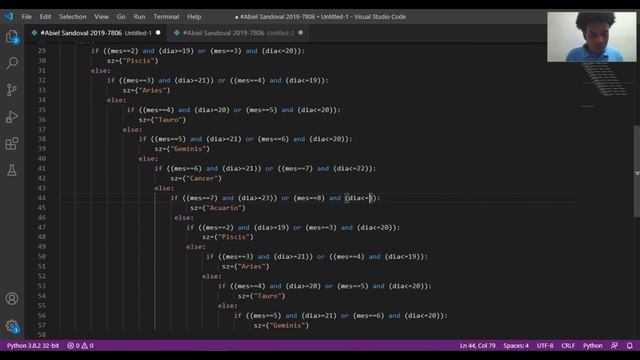Viewport: 640px width, 360px height.
Task: Click the "Tauro" string on line 36
Action: coord(168,120)
